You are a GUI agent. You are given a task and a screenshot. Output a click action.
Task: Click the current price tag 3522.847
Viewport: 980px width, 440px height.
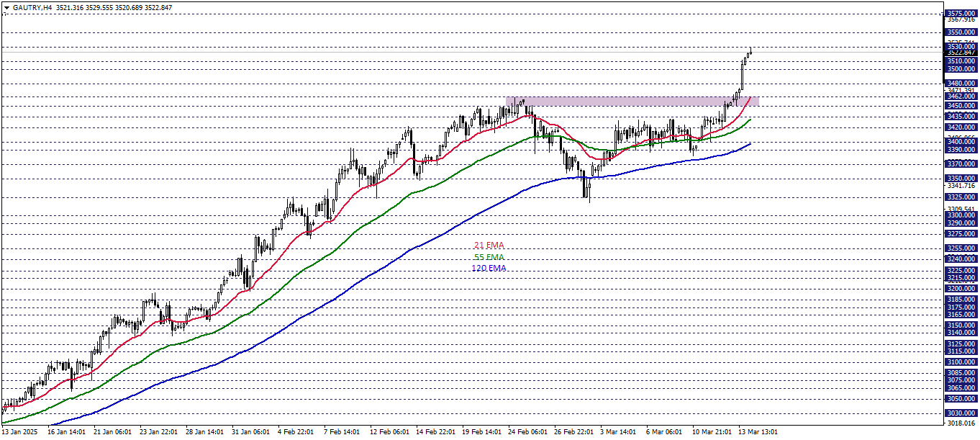961,53
